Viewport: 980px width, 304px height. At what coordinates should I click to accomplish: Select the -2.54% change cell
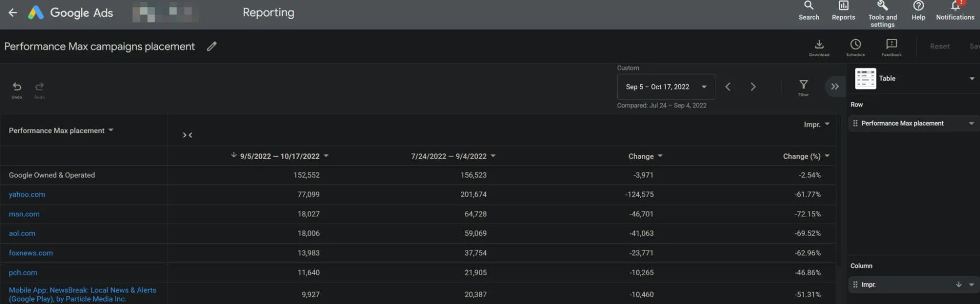809,175
